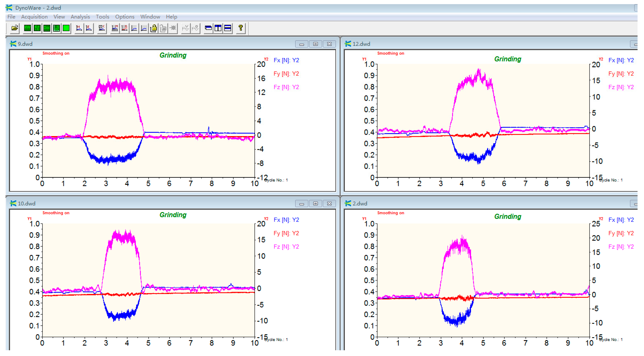The image size is (644, 356).
Task: Open the Analysis menu
Action: tap(80, 17)
